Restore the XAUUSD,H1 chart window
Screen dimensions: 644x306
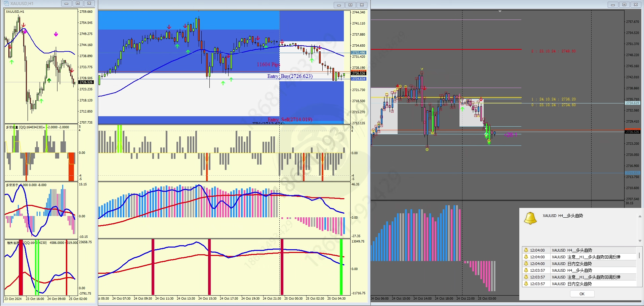(x=78, y=3)
